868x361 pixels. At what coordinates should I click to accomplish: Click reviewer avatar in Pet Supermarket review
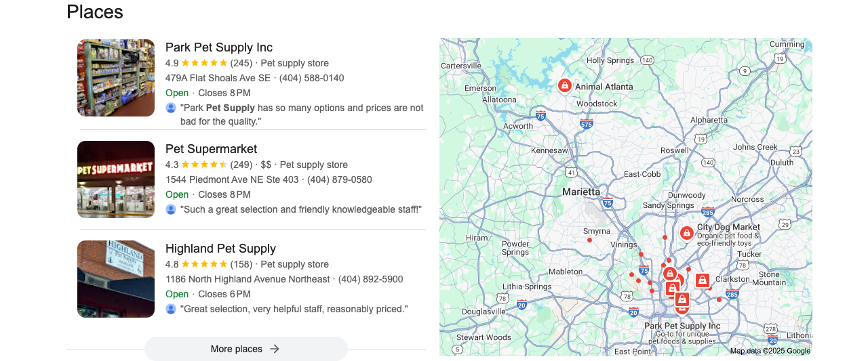pos(171,209)
